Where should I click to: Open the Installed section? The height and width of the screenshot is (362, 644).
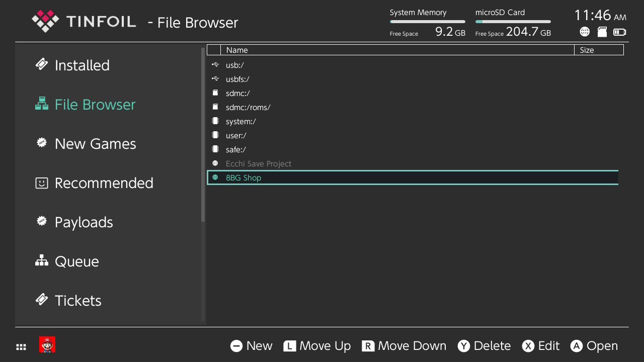point(82,65)
